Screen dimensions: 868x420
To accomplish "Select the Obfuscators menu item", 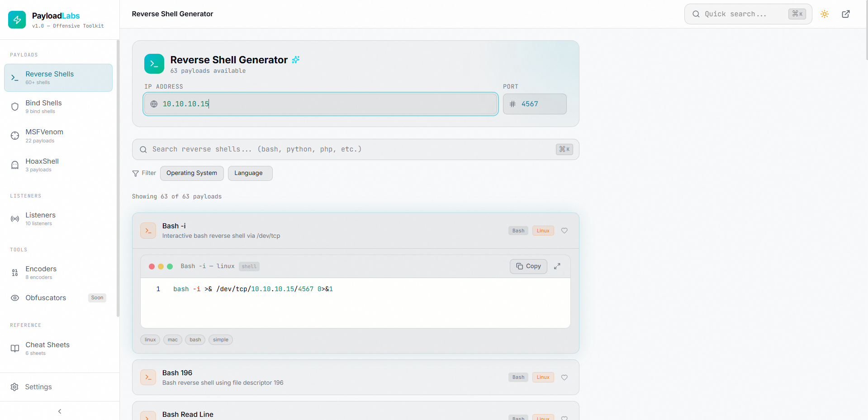I will 58,298.
